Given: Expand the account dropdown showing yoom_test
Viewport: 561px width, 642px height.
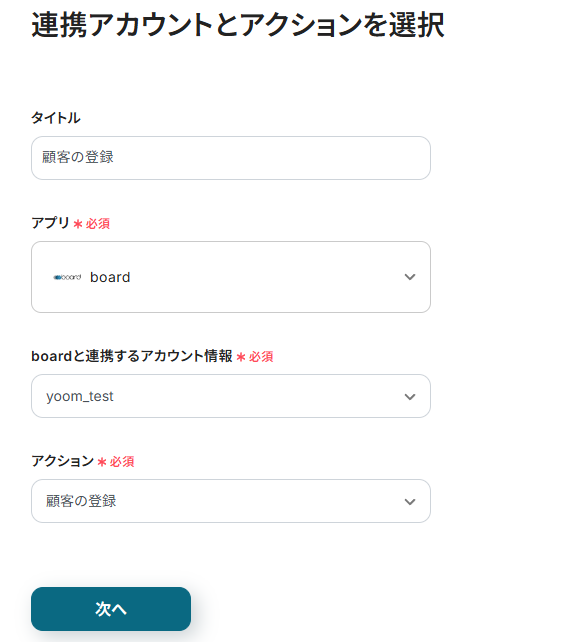Looking at the screenshot, I should pyautogui.click(x=231, y=396).
